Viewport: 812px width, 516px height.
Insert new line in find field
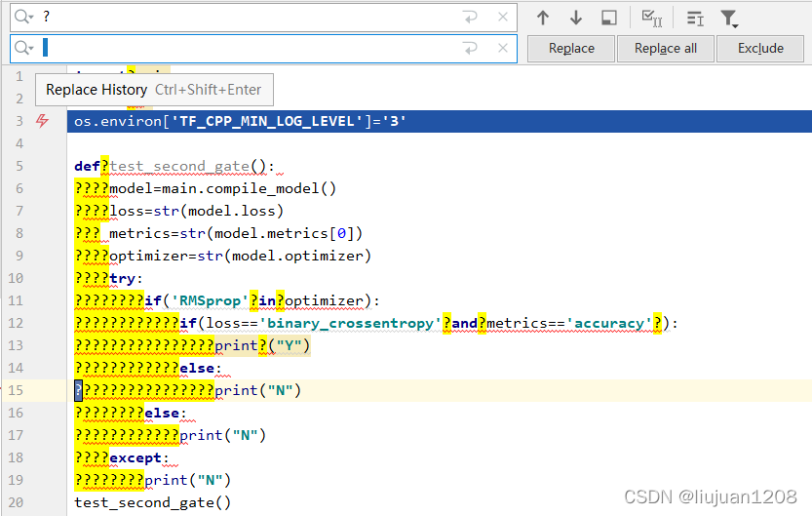tap(470, 18)
